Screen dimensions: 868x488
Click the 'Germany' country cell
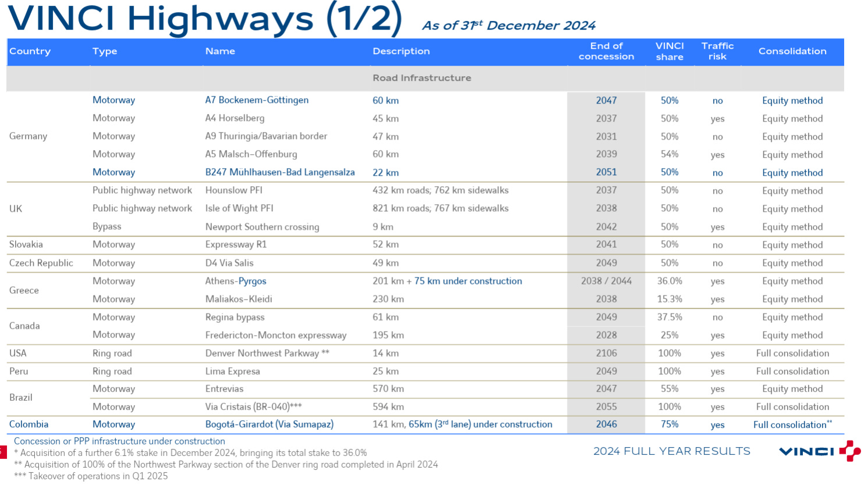(x=28, y=136)
